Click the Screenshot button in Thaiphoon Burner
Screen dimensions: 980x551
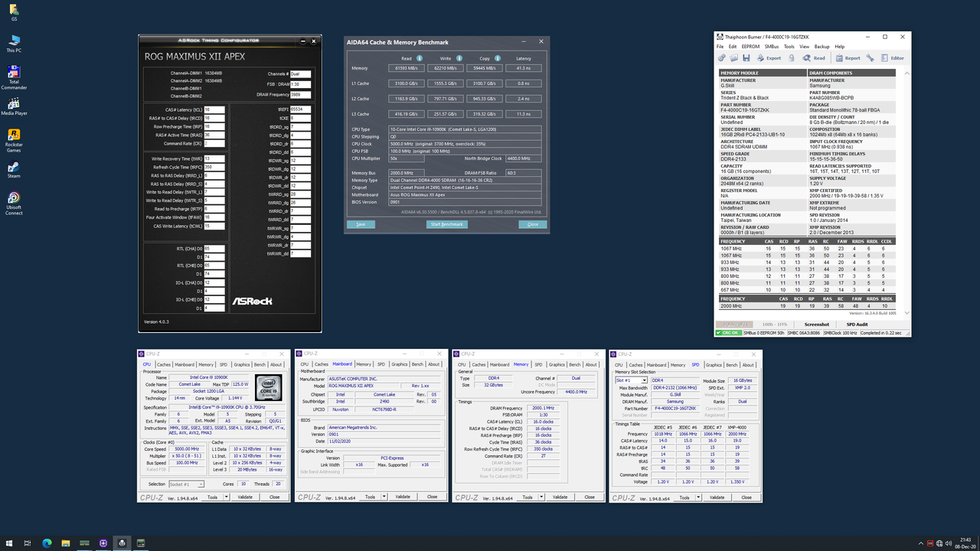tap(815, 324)
